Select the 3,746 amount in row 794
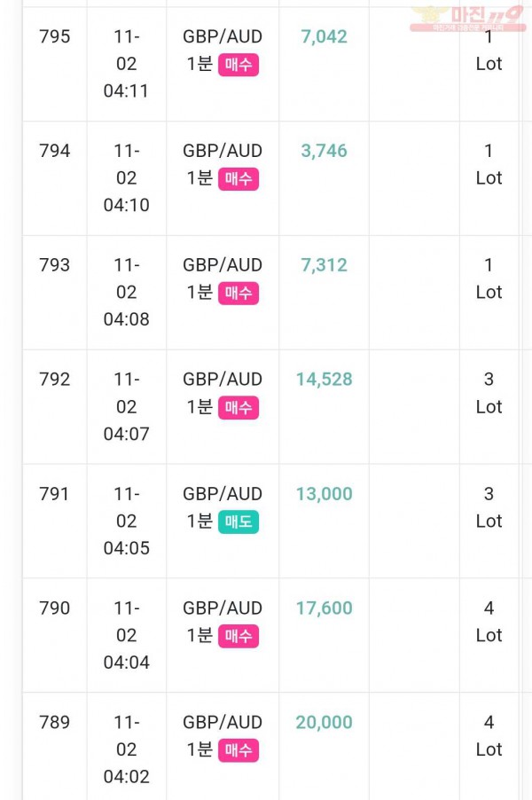 point(324,151)
